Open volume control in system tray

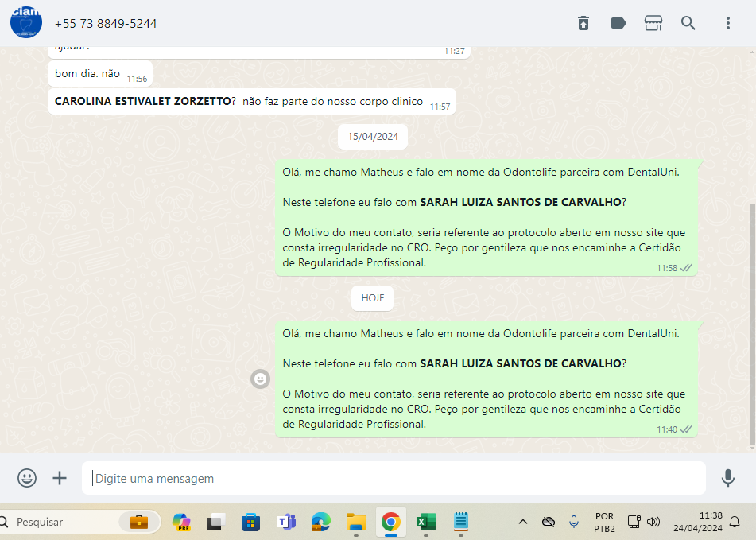click(x=653, y=522)
